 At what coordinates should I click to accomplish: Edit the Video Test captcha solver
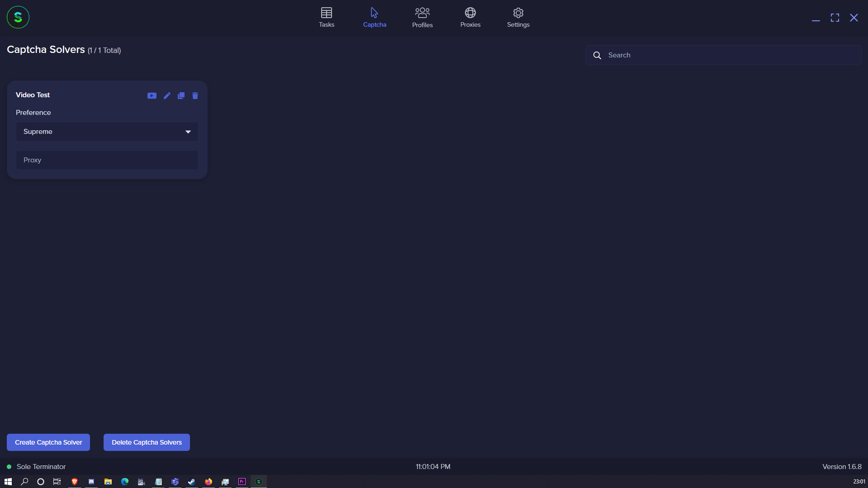(167, 95)
